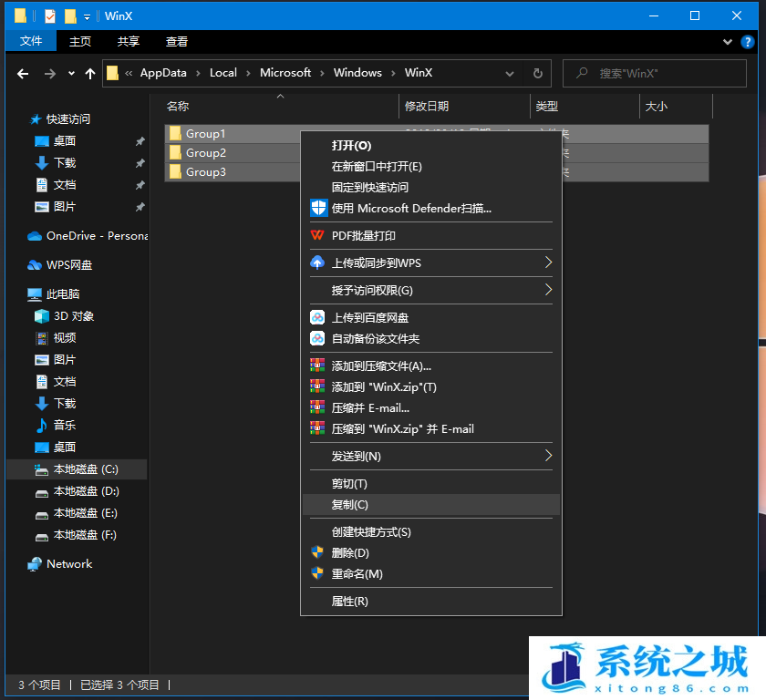Sort by the 修改日期 column header
This screenshot has height=700, width=766.
click(464, 107)
